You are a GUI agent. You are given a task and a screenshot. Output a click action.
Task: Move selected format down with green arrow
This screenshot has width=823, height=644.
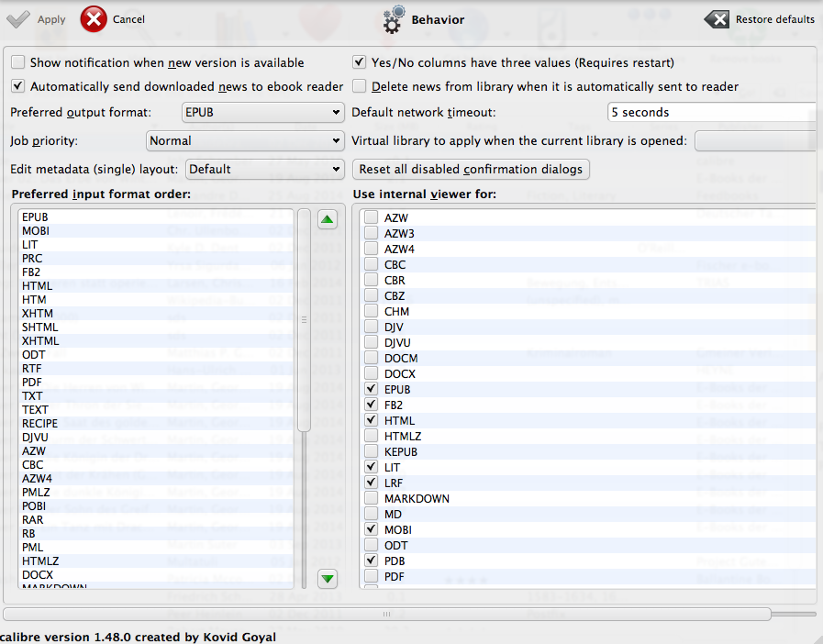tap(328, 578)
